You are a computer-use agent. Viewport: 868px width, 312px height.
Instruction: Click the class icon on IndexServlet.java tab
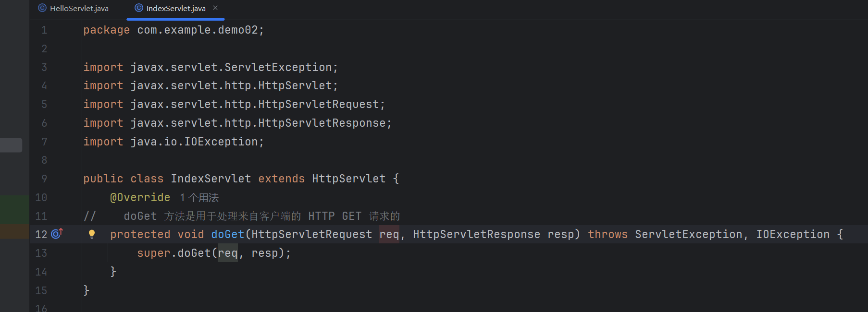(x=139, y=8)
